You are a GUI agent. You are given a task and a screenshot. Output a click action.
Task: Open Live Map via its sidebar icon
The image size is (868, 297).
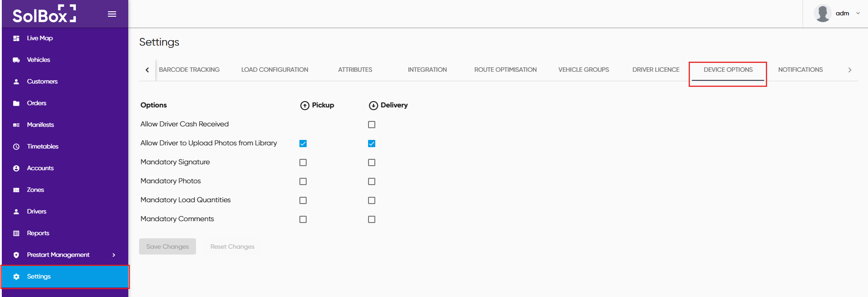16,38
